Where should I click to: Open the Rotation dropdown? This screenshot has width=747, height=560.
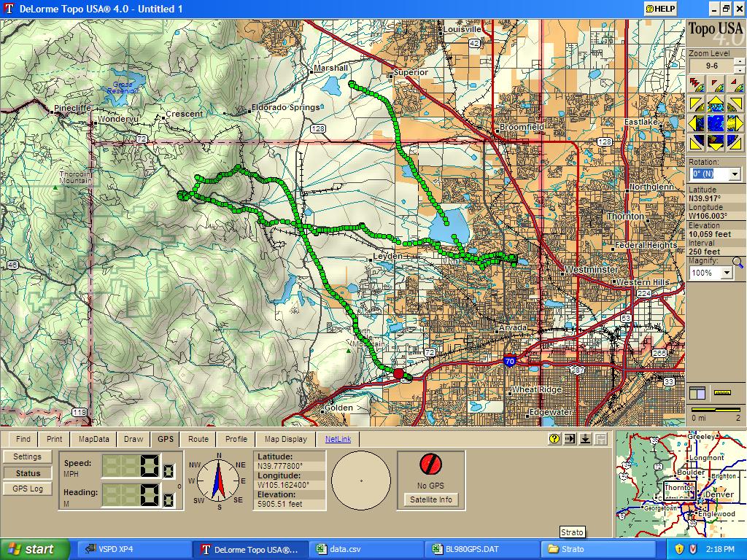pyautogui.click(x=735, y=174)
